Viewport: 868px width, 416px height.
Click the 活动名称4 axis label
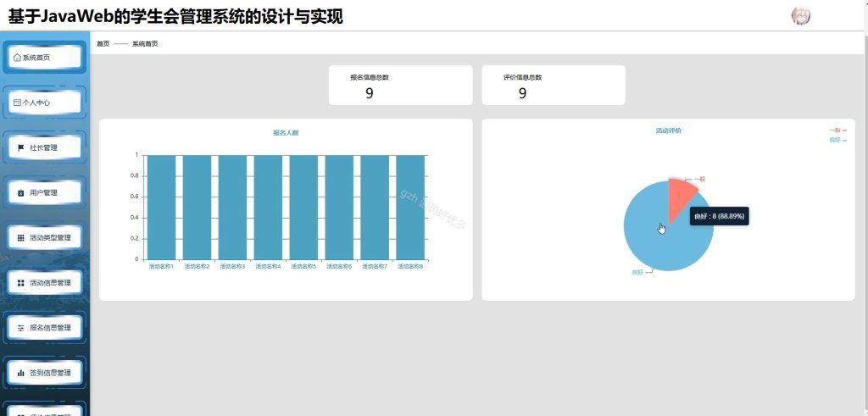pos(268,267)
